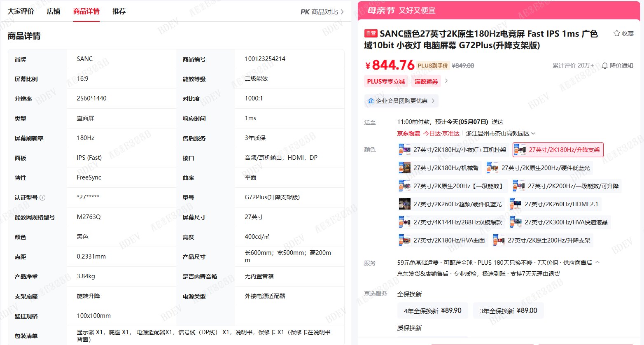
Task: Collapse the 服务 details with up chevron
Action: tap(598, 262)
